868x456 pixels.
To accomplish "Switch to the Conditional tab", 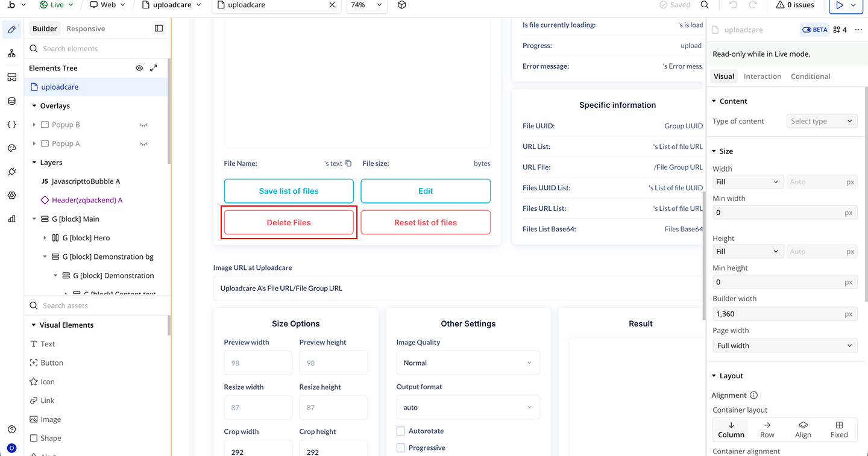I will coord(811,77).
